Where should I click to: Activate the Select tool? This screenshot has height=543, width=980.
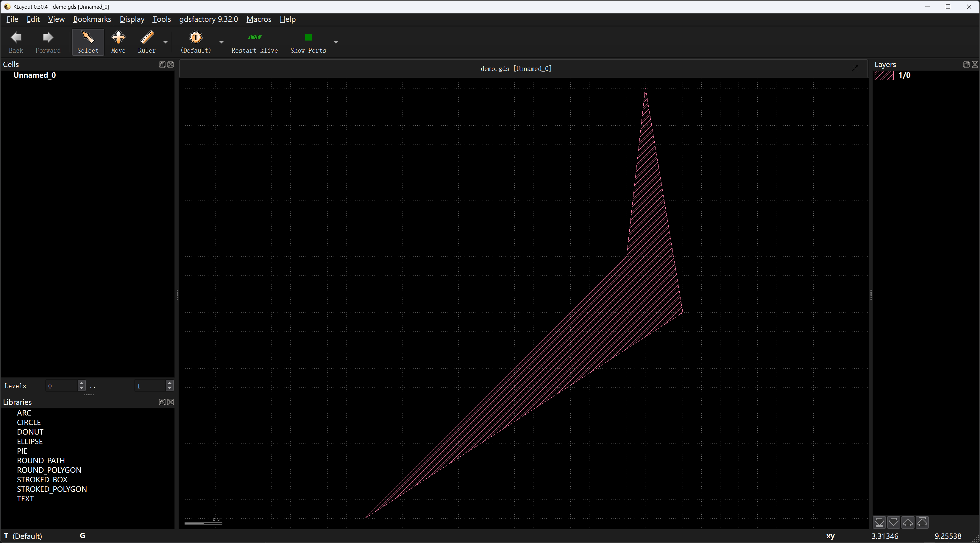pos(88,42)
